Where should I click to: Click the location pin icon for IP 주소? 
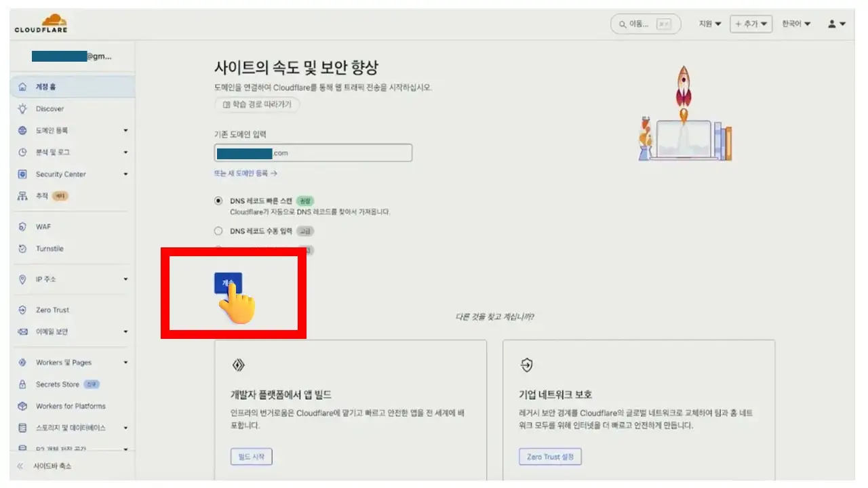pyautogui.click(x=22, y=279)
